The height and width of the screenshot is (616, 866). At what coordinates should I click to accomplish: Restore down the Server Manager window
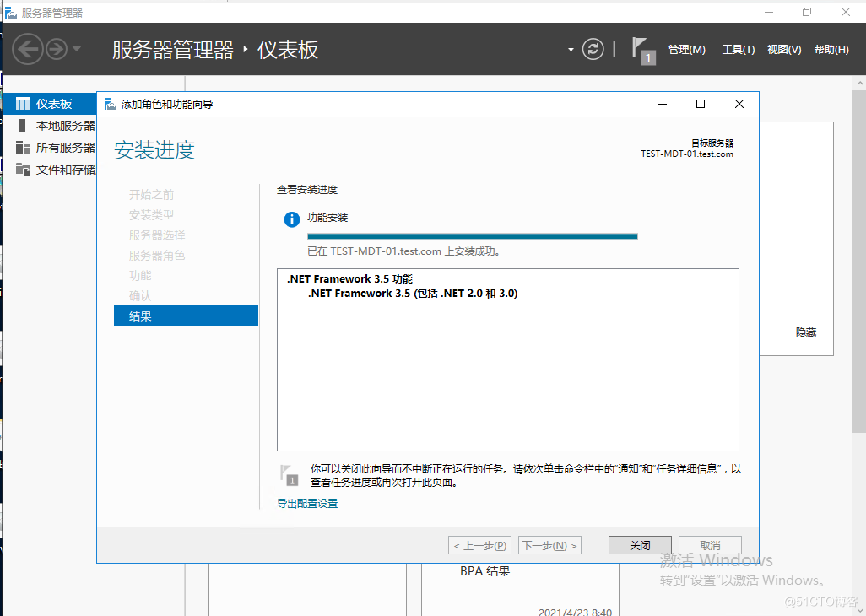[x=807, y=12]
